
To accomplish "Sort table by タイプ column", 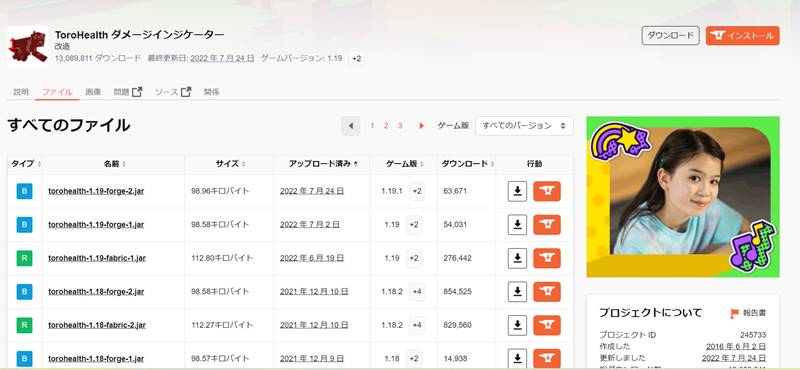I will (26, 164).
